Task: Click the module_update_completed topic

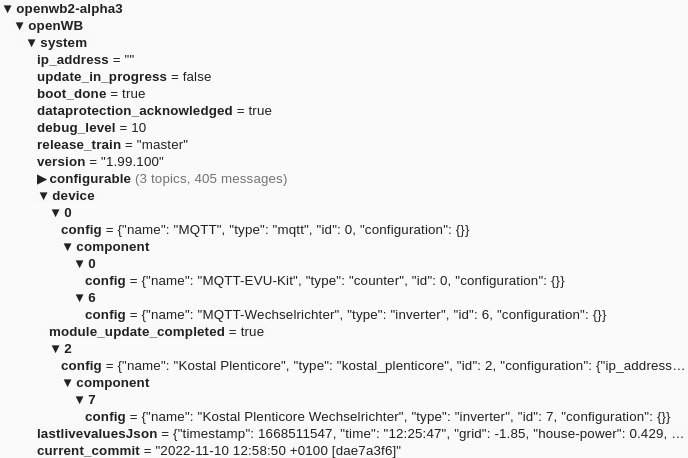Action: [136, 332]
